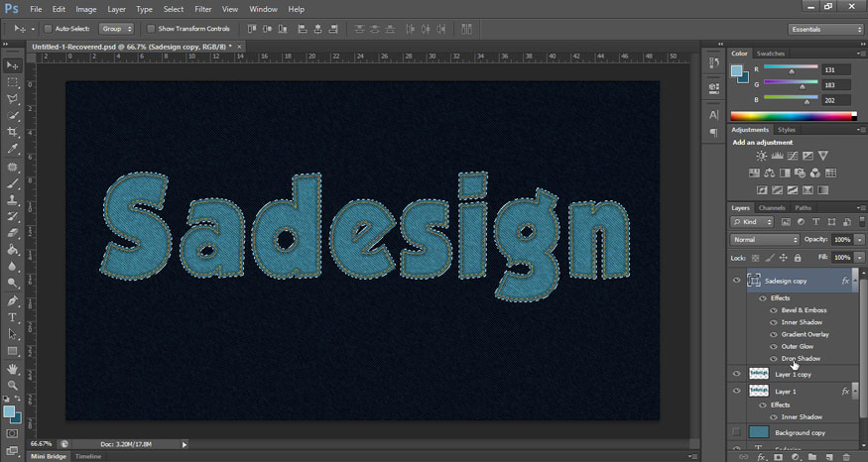Select the Pen tool
The image size is (868, 462).
click(x=12, y=301)
